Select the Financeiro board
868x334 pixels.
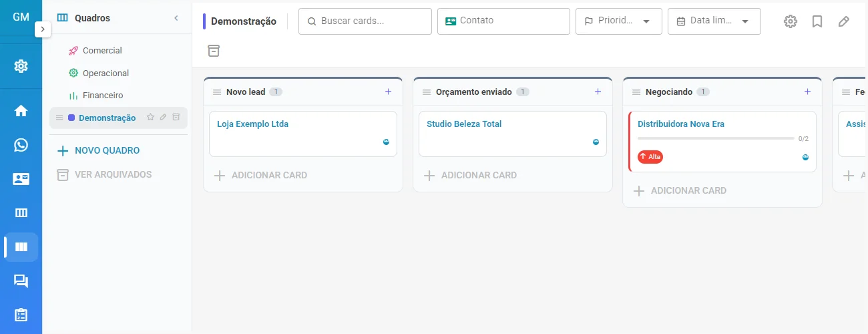(x=103, y=96)
